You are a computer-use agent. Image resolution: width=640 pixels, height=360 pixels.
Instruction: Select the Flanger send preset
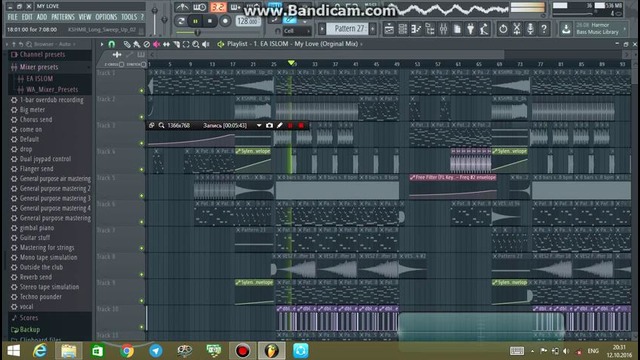[36, 169]
